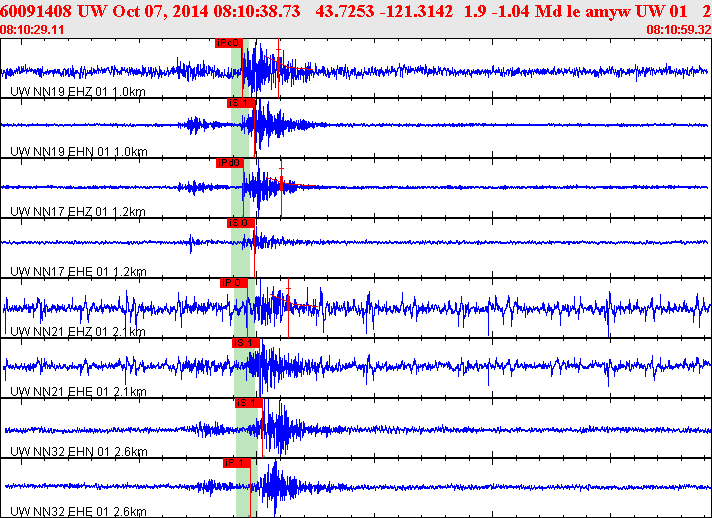Click the label UW NN19 EHZ 01 1.0km

click(78, 92)
